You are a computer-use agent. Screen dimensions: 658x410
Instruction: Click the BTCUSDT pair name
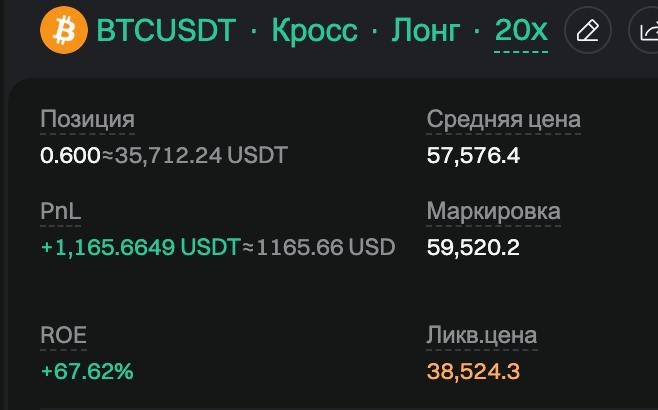[x=166, y=31]
